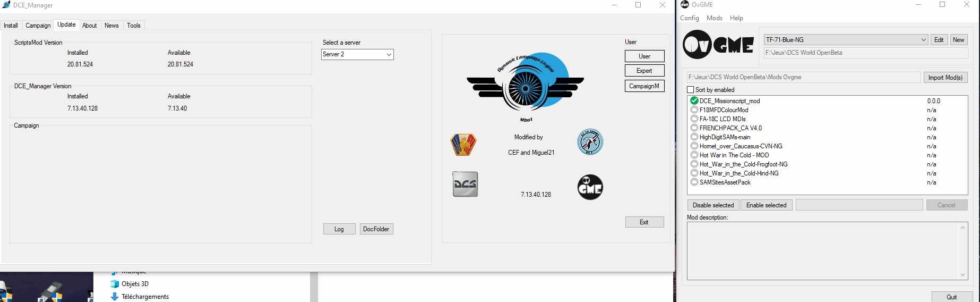
Task: Click the Mod description scrollbar up arrow
Action: [963, 228]
